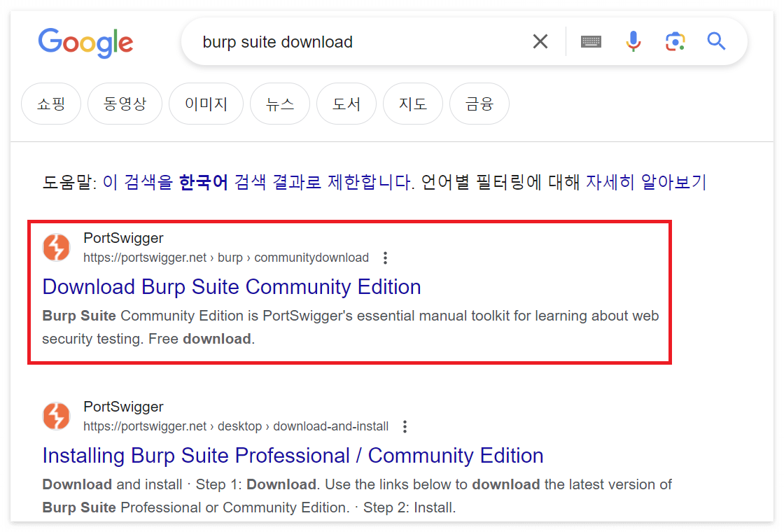Open the Google logo homepage link

click(85, 43)
